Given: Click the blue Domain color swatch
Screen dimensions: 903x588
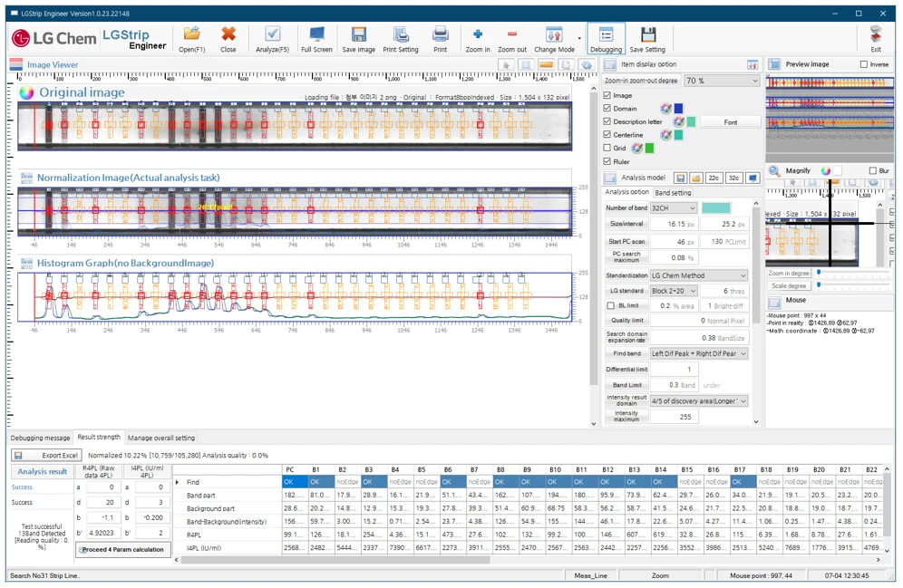Looking at the screenshot, I should (x=678, y=108).
